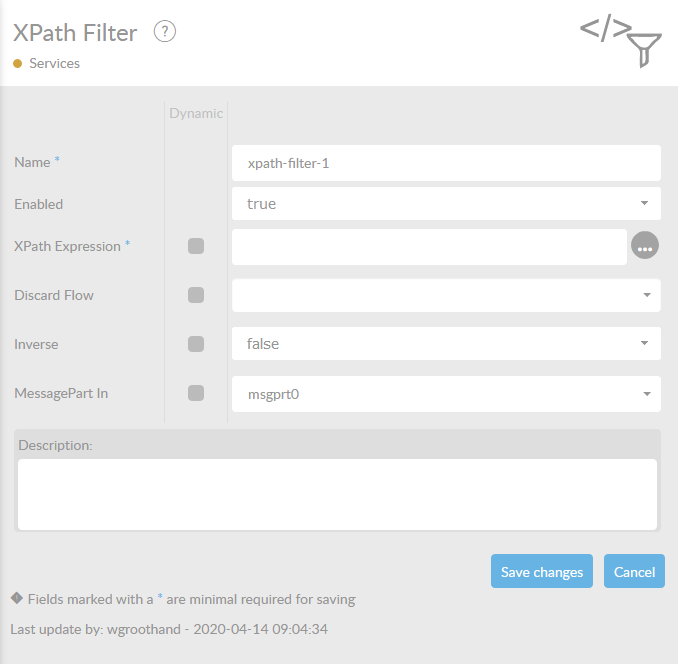Toggle the Dynamic checkbox for Discard Flow
This screenshot has height=664, width=678.
[x=196, y=295]
